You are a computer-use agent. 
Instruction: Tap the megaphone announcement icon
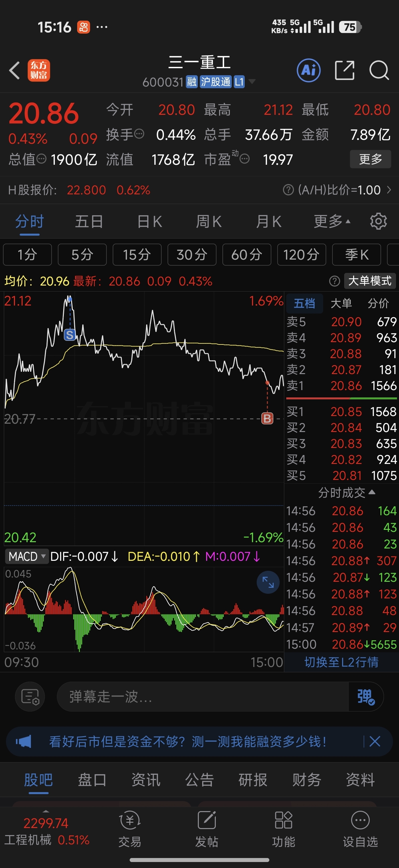click(23, 741)
